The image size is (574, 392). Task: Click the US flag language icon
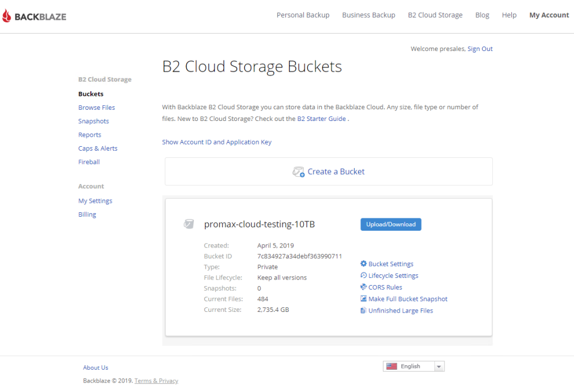(x=392, y=366)
